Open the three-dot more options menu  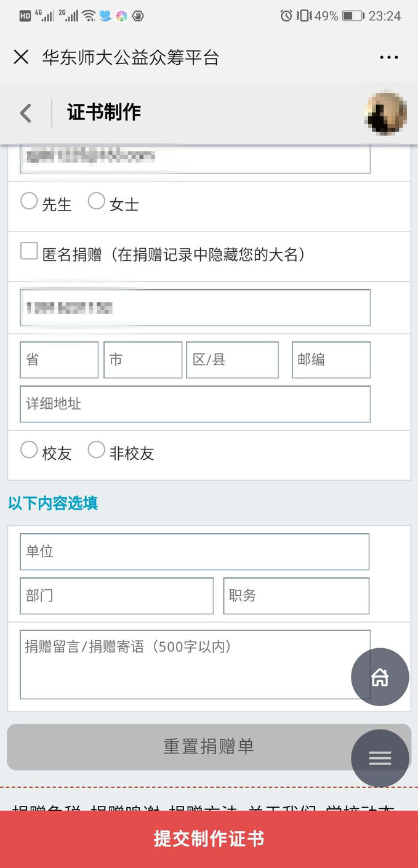click(x=389, y=57)
